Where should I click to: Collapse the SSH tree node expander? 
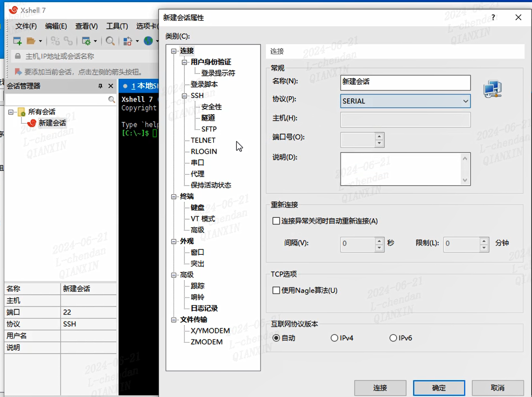coord(185,96)
